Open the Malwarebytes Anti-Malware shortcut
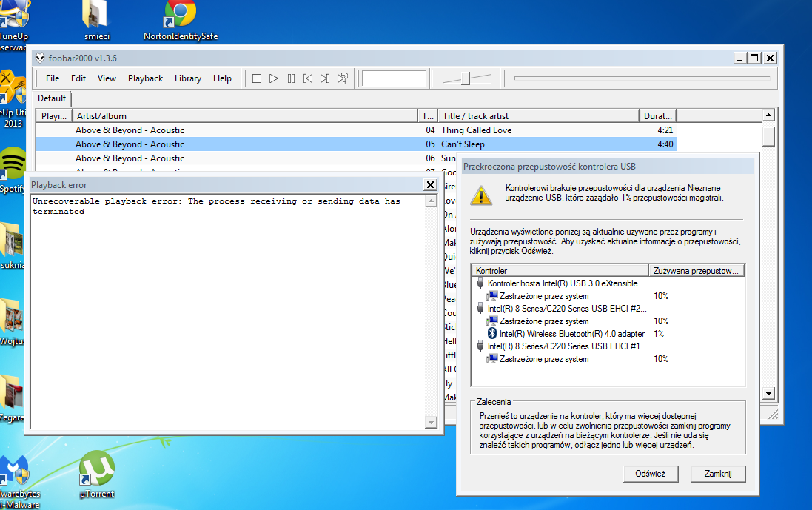The width and height of the screenshot is (812, 510). point(19,483)
